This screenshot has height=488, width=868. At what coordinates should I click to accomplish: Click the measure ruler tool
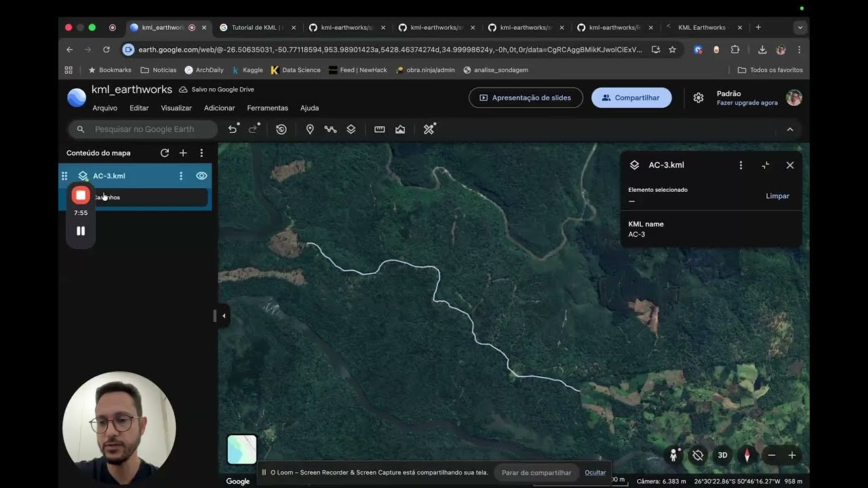[380, 129]
